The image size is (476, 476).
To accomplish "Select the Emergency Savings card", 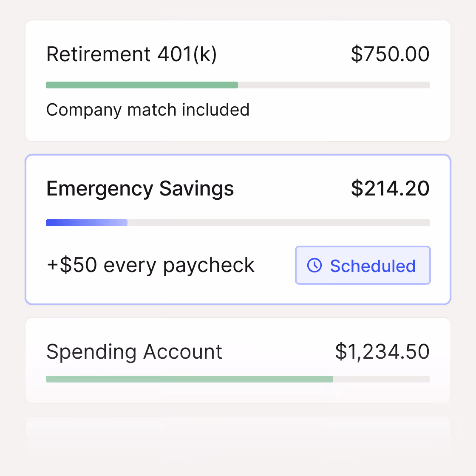I will (238, 229).
